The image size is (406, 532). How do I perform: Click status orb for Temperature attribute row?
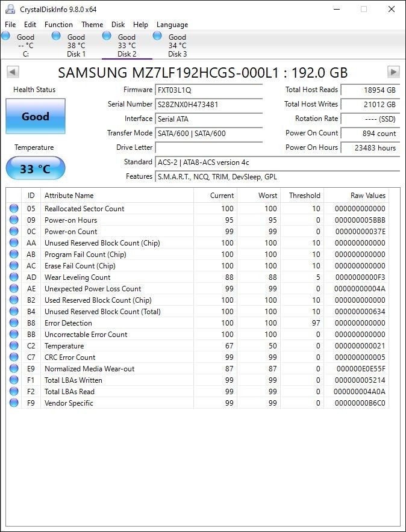click(x=14, y=345)
